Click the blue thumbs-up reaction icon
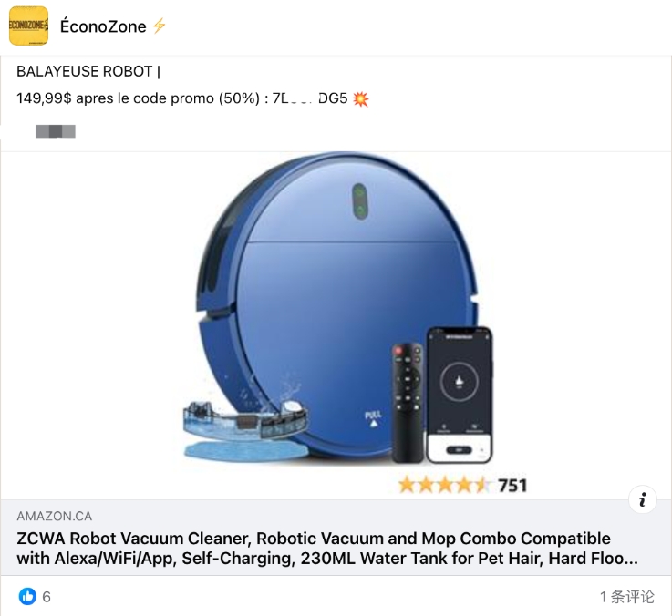 [x=28, y=596]
